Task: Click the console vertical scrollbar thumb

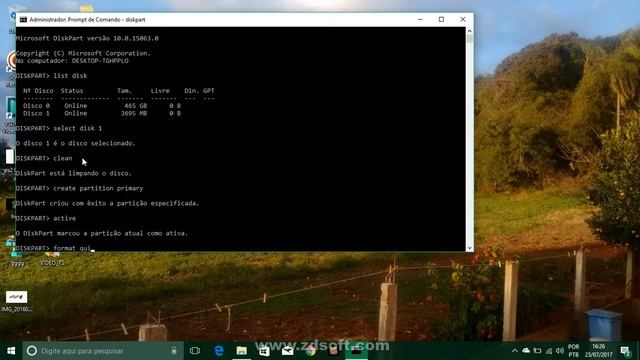Action: (469, 39)
